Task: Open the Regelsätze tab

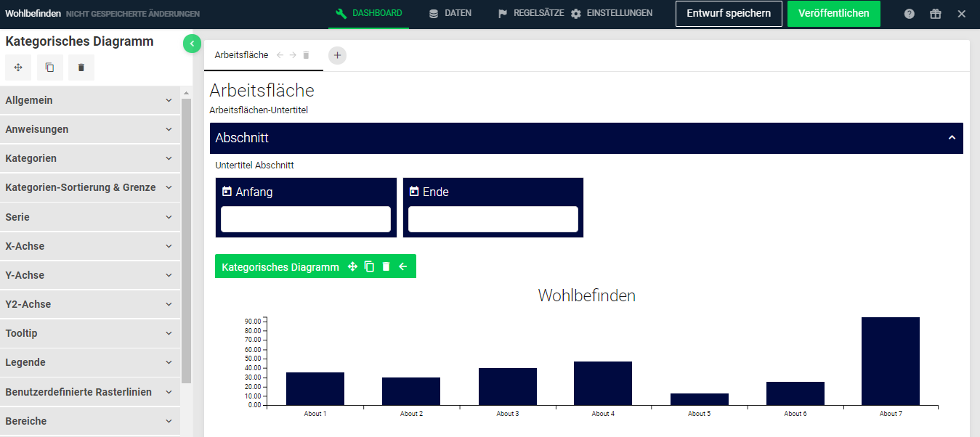Action: tap(530, 14)
